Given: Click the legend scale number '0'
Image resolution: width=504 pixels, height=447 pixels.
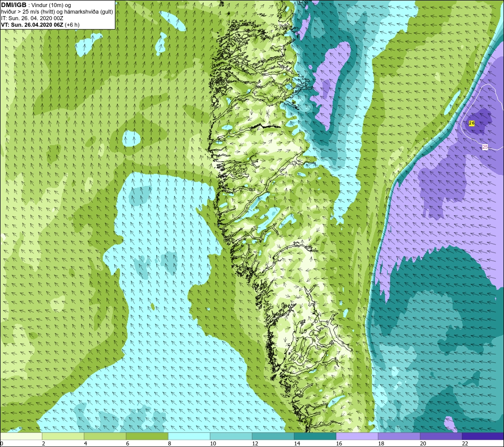Looking at the screenshot, I should tap(2, 443).
